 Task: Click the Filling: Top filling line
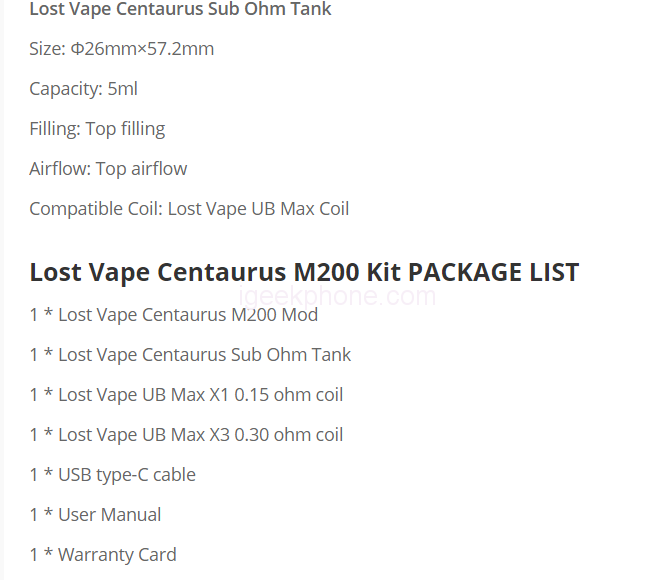click(97, 129)
